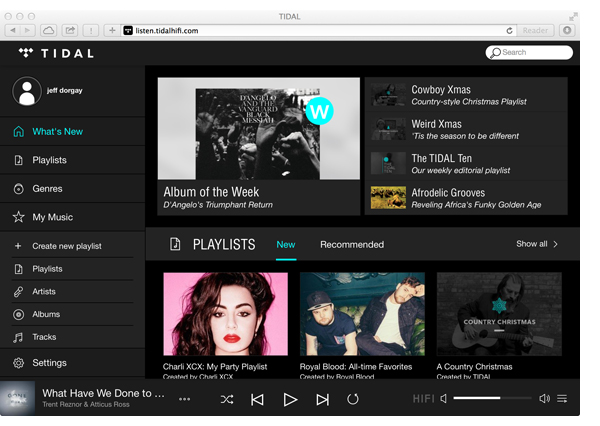Open the three-dot track options

(x=184, y=399)
